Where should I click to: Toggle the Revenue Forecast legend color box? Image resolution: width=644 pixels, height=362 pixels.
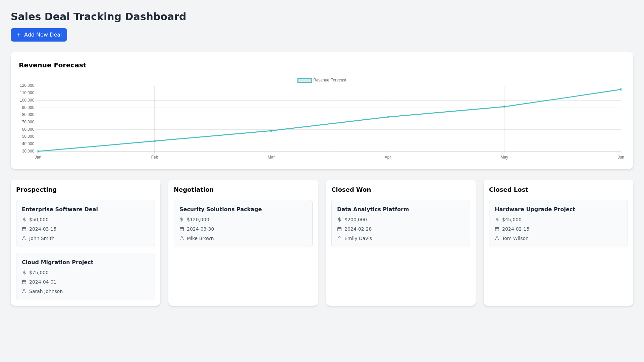tap(305, 80)
